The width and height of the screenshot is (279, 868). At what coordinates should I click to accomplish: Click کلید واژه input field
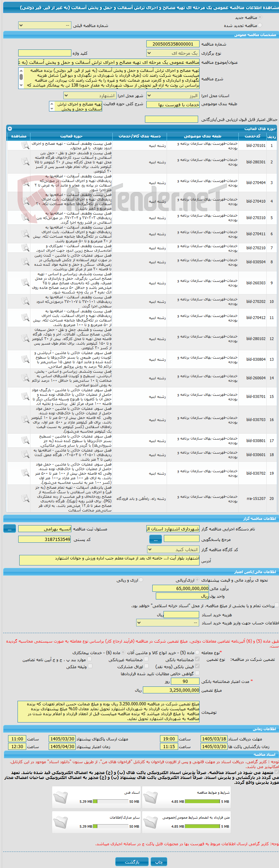click(x=45, y=53)
